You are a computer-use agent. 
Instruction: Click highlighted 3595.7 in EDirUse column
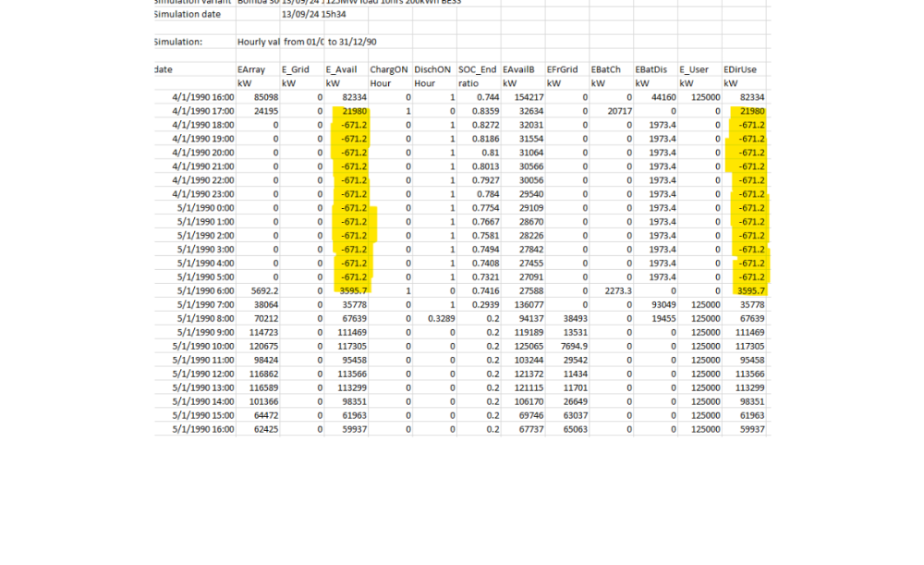750,290
